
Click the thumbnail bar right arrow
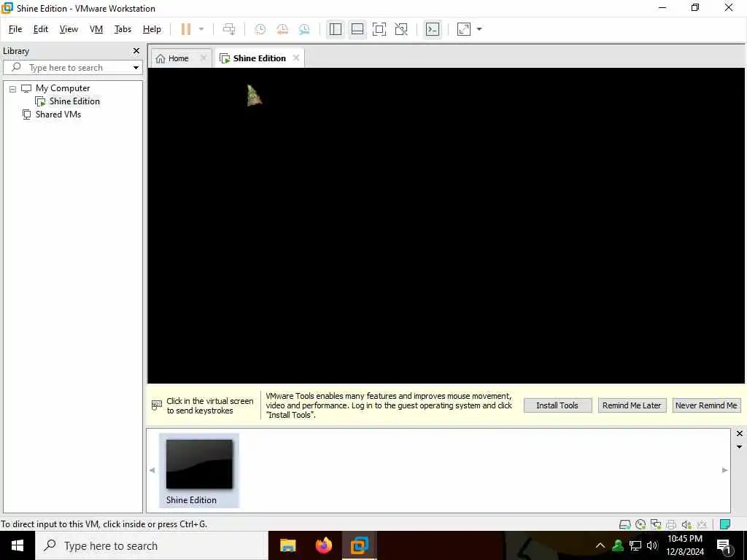(x=724, y=470)
